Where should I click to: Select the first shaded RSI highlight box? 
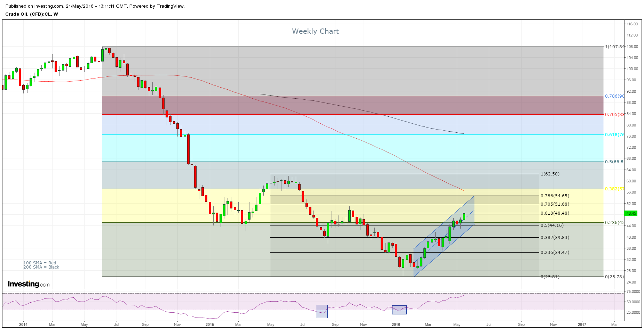pyautogui.click(x=322, y=311)
